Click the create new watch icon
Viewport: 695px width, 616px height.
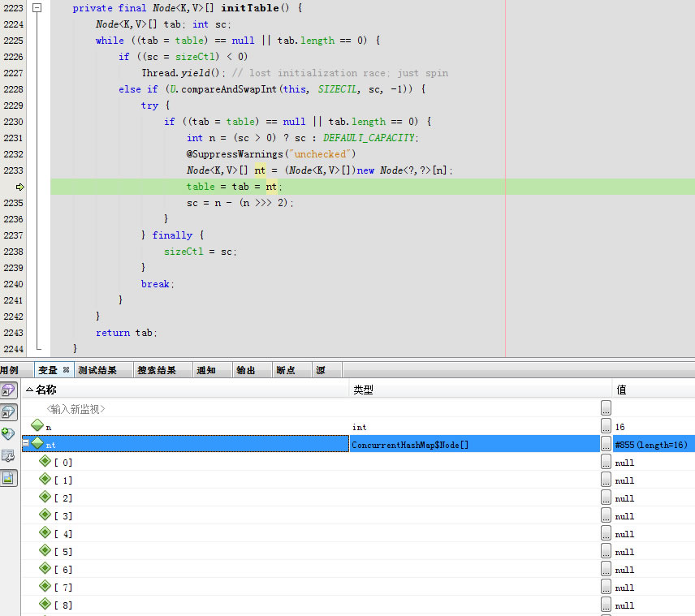(8, 433)
